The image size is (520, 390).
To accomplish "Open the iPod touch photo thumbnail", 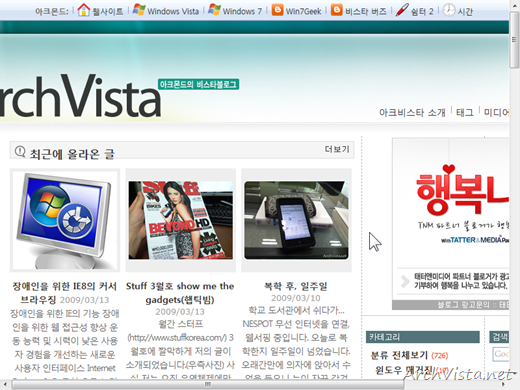I will click(296, 220).
